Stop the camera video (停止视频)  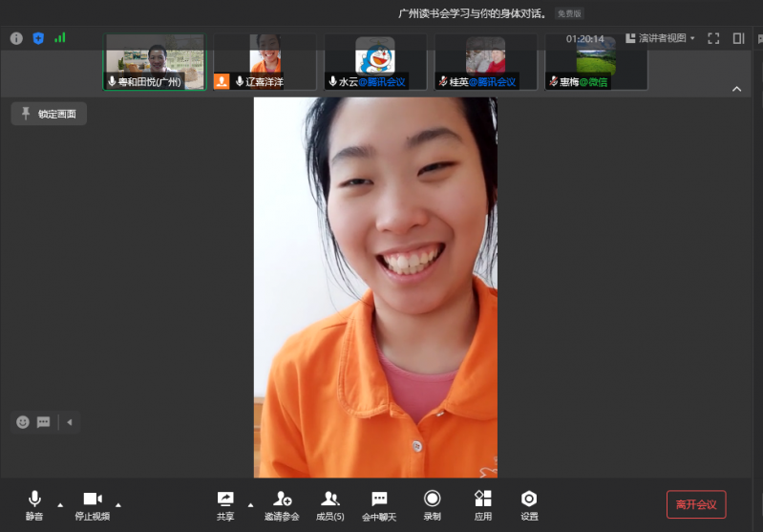pyautogui.click(x=93, y=503)
